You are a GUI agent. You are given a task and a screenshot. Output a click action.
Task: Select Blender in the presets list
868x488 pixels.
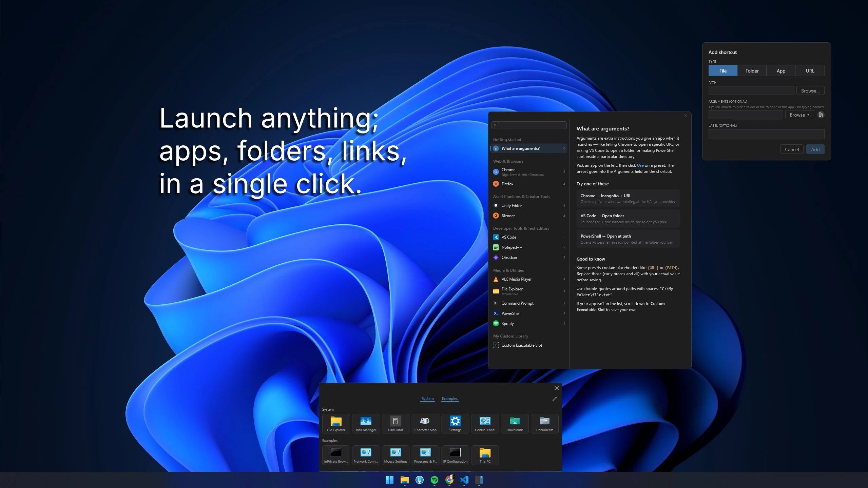[x=529, y=216]
